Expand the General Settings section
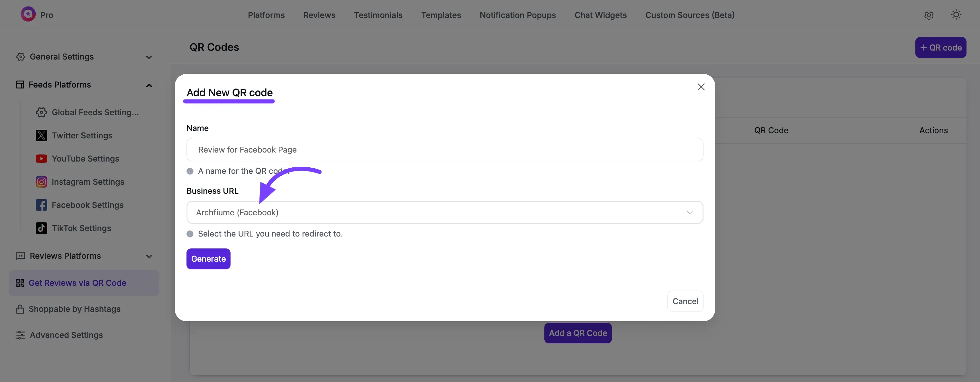The width and height of the screenshot is (980, 382). tap(149, 57)
